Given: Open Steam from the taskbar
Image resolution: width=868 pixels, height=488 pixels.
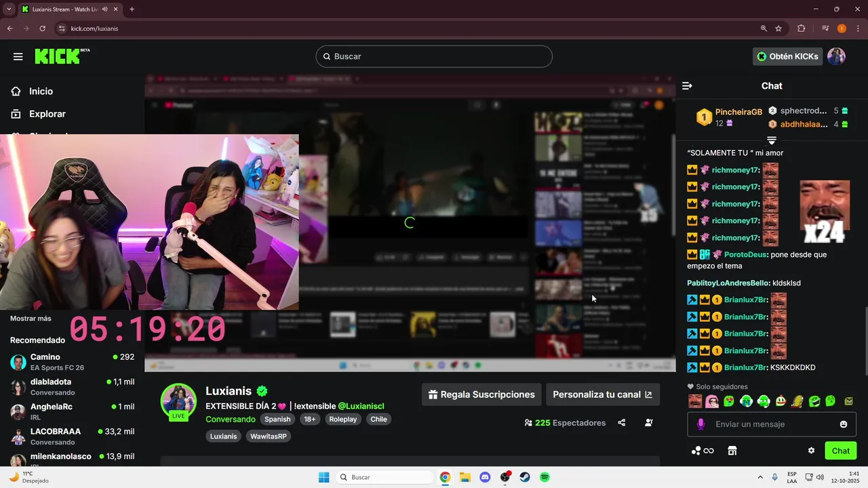Looking at the screenshot, I should click(525, 477).
